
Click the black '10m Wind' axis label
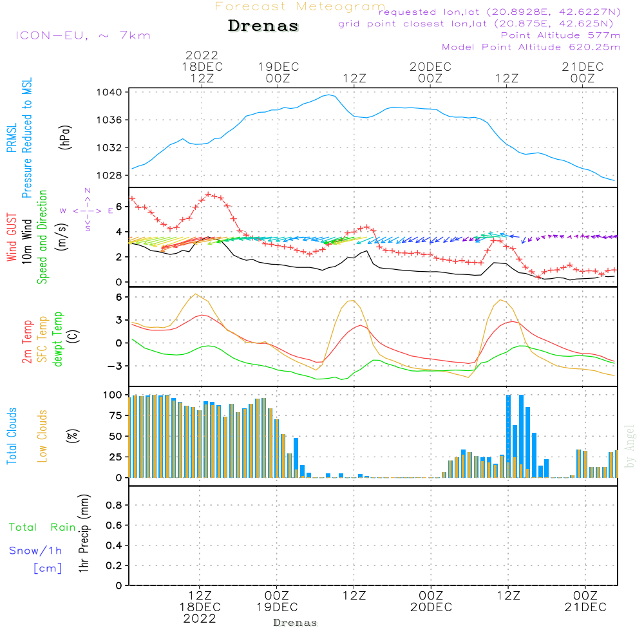[x=26, y=241]
